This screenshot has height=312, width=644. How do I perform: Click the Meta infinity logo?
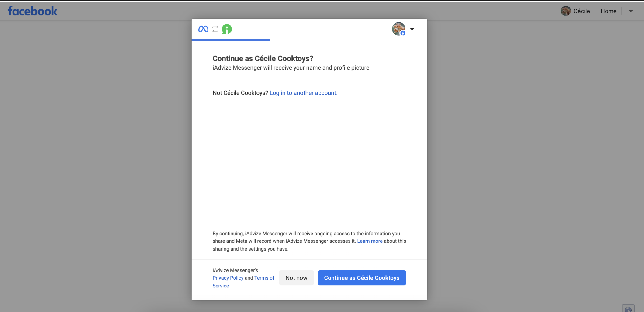coord(203,29)
